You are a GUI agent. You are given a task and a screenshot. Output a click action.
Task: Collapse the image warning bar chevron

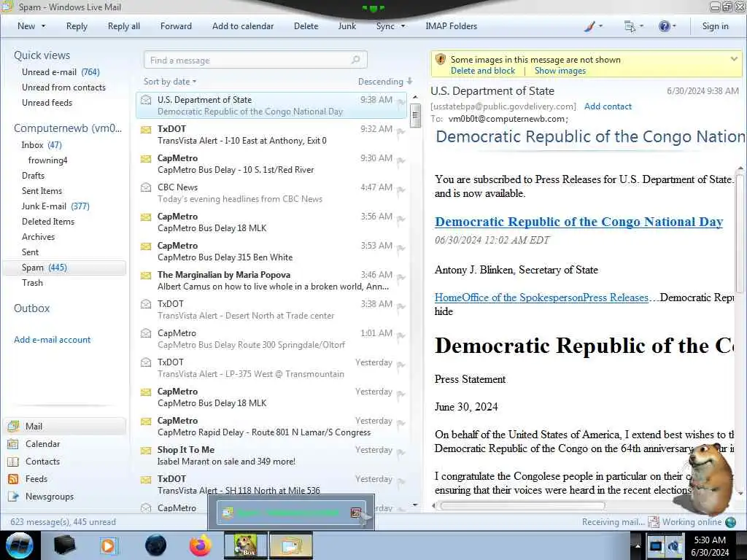pyautogui.click(x=734, y=59)
